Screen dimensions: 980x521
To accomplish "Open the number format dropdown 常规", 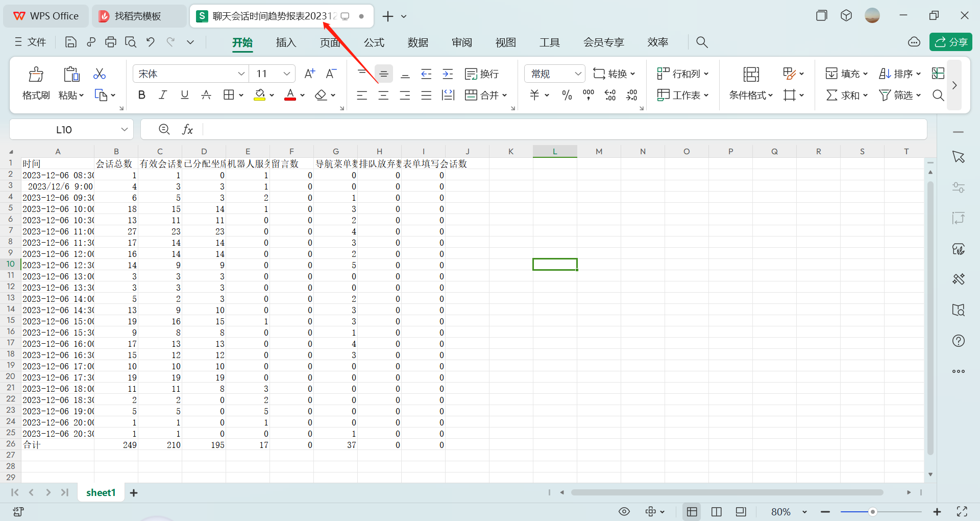I will [578, 74].
